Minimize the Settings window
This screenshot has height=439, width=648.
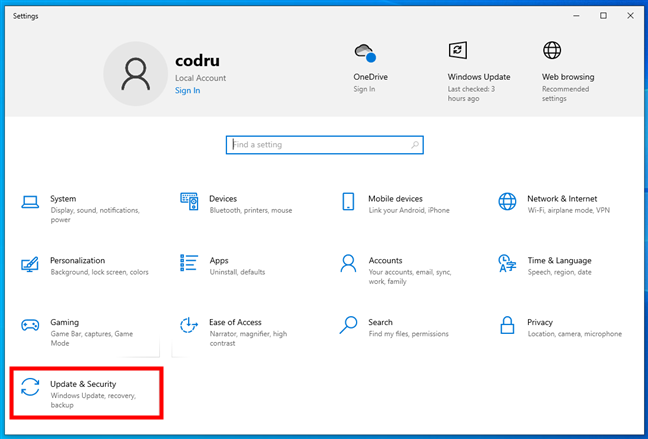[577, 16]
